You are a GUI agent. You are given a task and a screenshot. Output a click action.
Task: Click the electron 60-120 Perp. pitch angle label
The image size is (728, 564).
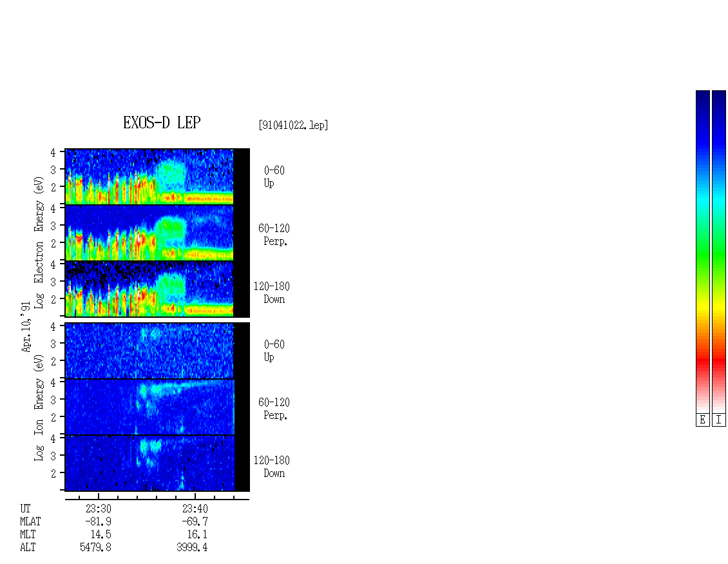[274, 235]
